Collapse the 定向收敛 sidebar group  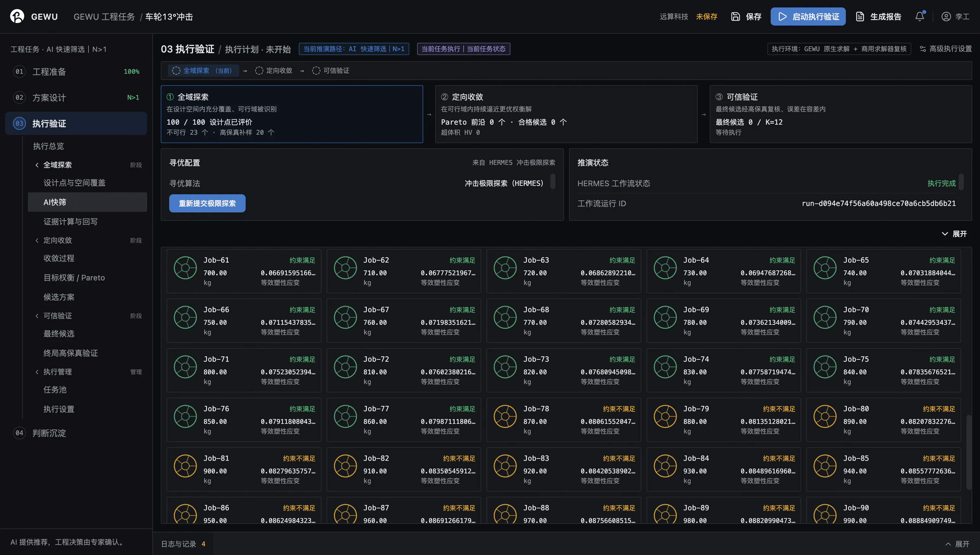click(x=37, y=240)
